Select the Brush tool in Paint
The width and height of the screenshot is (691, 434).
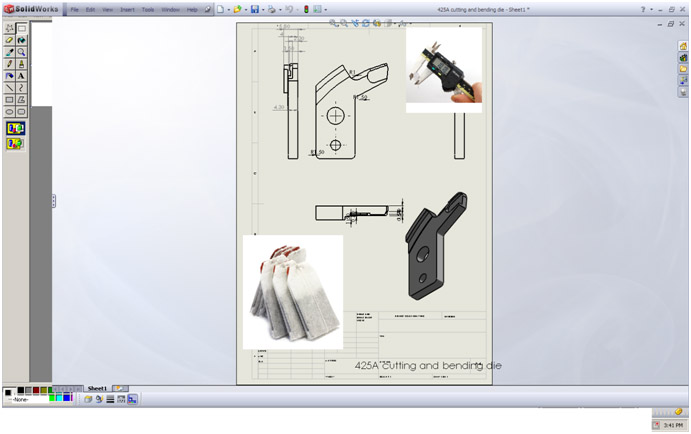tap(21, 64)
